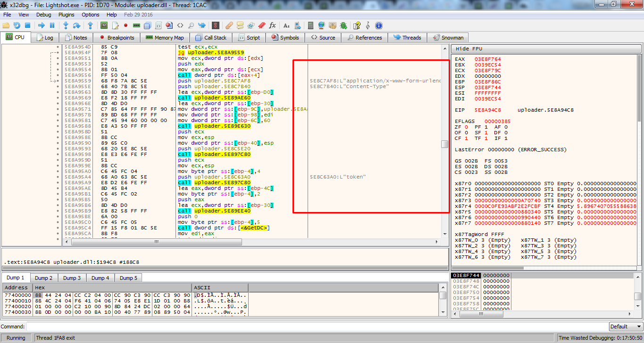Open the Debug menu
Viewport: 644px width, 343px height.
[43, 15]
